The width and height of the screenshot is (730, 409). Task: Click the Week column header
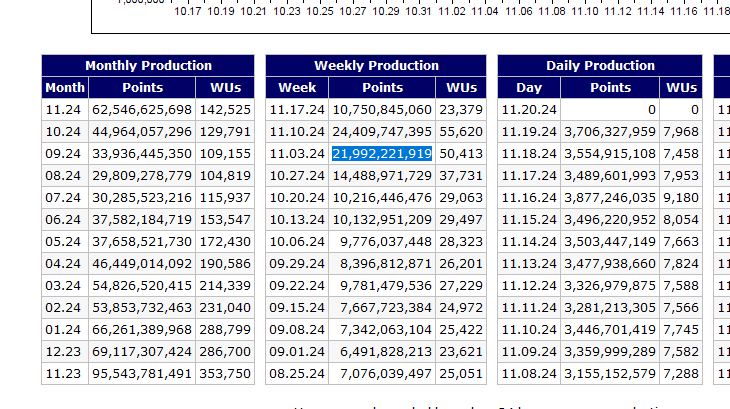297,87
